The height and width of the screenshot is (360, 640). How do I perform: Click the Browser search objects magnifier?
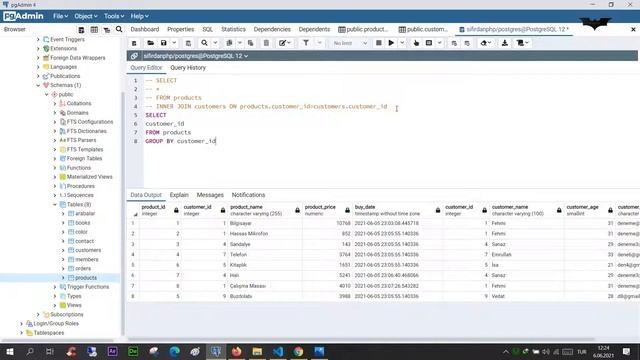pos(119,29)
